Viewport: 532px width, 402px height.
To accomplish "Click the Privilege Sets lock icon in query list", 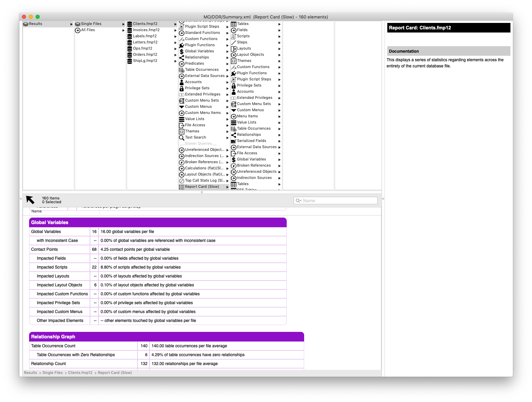I will coord(182,88).
